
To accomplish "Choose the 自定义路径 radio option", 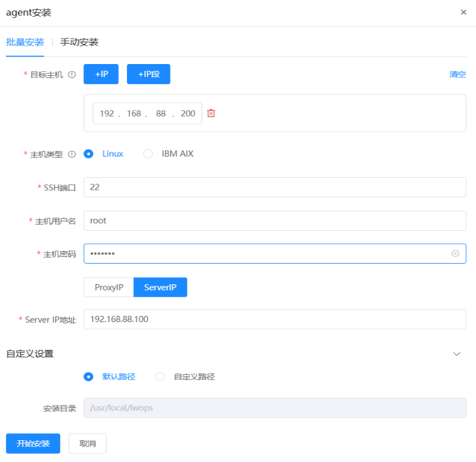I will coord(160,377).
